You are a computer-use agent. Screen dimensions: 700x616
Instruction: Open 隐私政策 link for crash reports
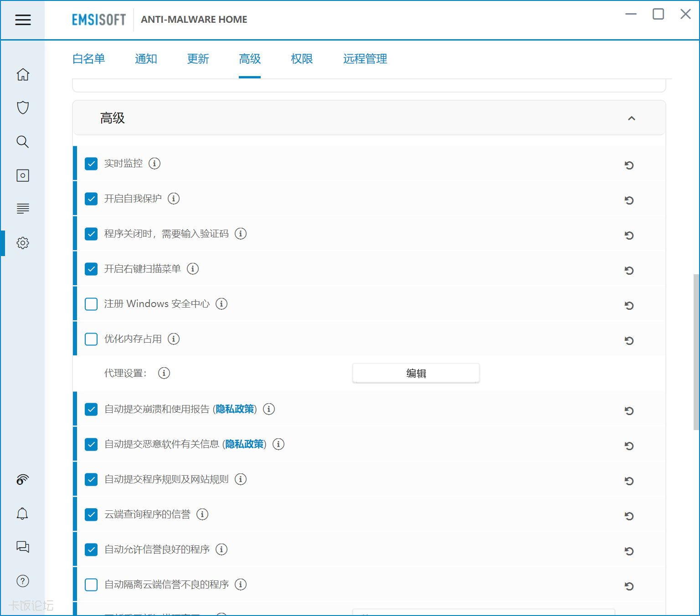[x=235, y=409]
